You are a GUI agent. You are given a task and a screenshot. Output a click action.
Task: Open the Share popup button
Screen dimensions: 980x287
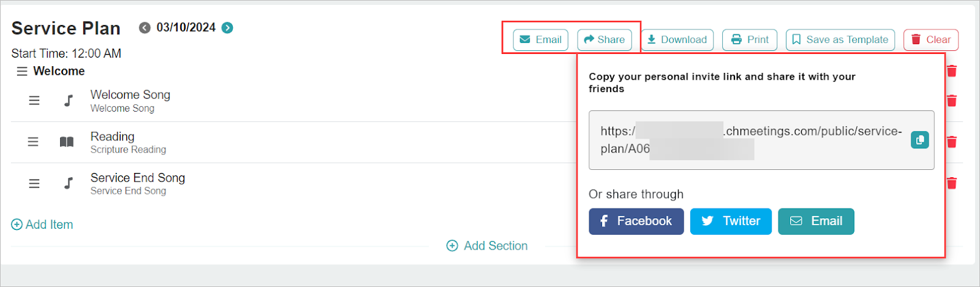(x=604, y=40)
